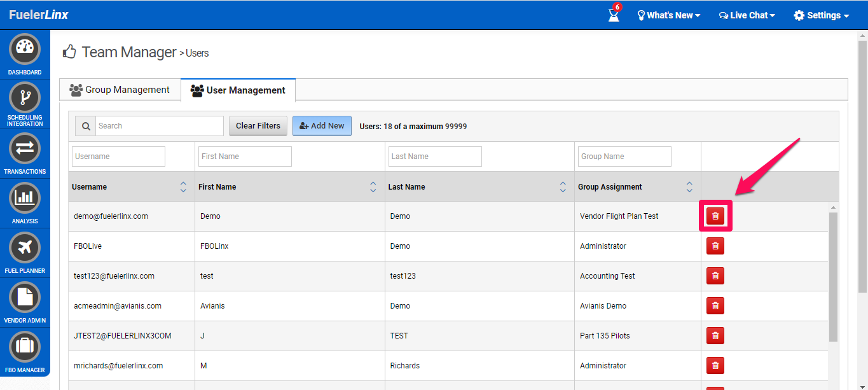This screenshot has height=390, width=868.
Task: Open Scheduling Integration from sidebar
Action: (x=25, y=98)
